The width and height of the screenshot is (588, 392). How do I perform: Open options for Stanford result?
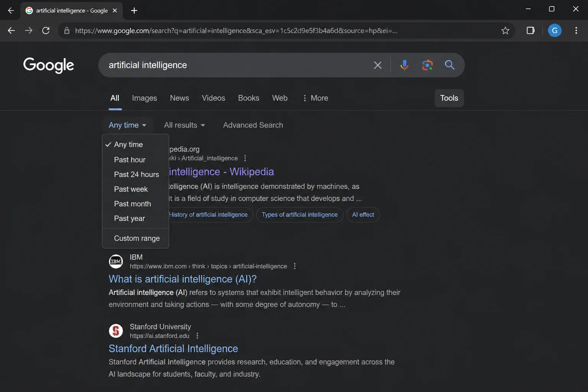(197, 336)
